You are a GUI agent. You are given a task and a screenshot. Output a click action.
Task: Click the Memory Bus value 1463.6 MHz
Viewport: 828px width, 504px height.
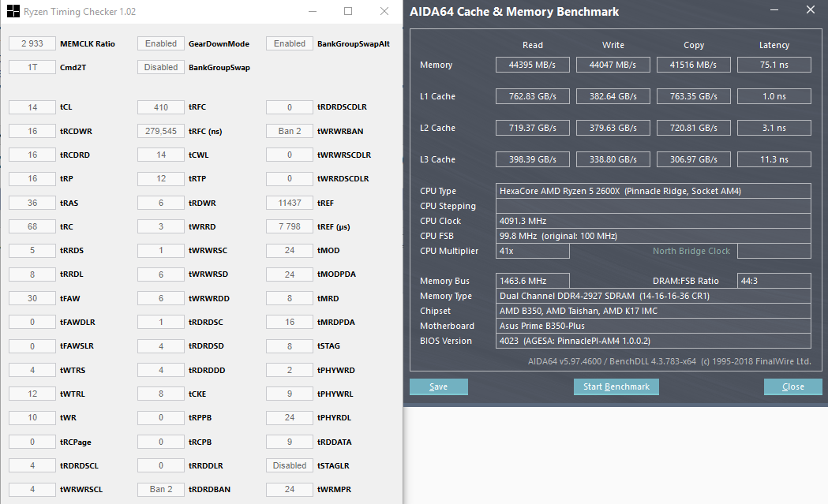532,281
